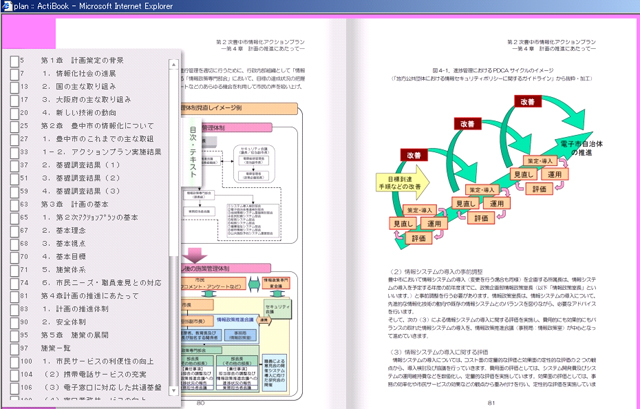Tick the box beside 1-2.アクションプラン実施結果
The height and width of the screenshot is (409, 640).
point(14,153)
